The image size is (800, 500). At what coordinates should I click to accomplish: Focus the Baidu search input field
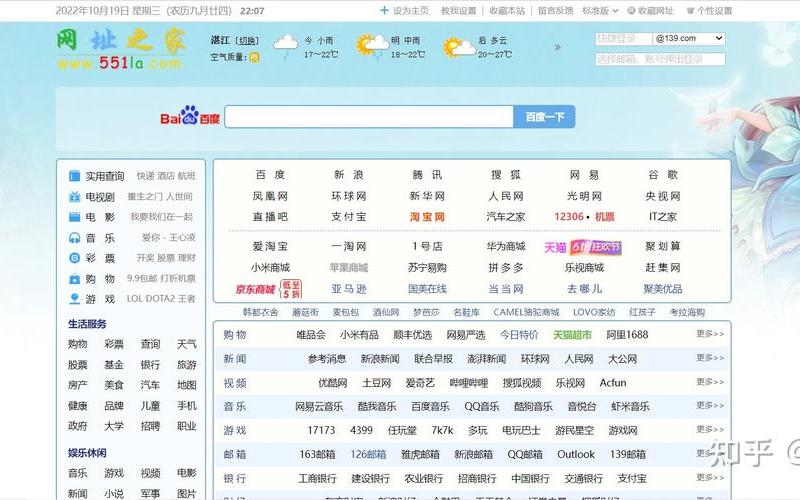[x=369, y=117]
